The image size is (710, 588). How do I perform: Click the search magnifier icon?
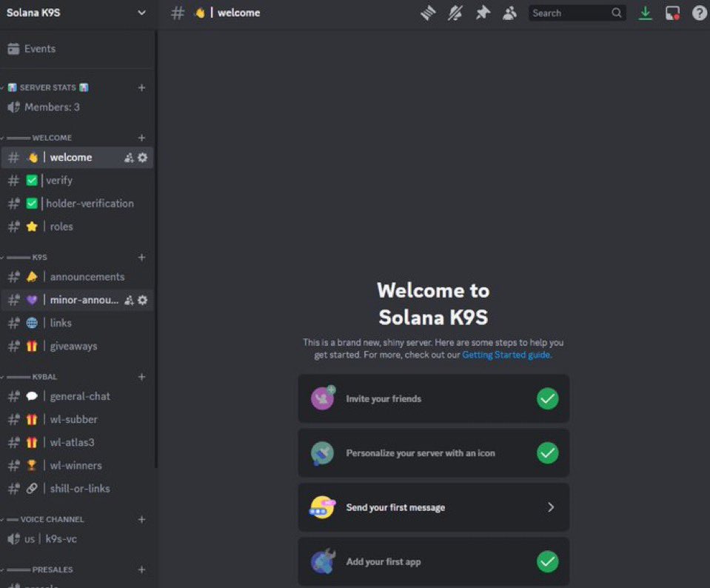616,13
